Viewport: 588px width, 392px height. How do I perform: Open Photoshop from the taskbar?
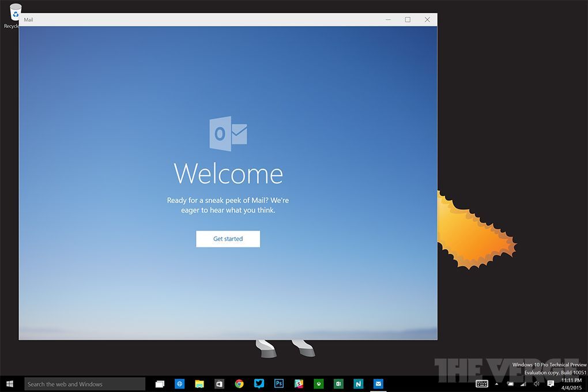click(x=279, y=383)
